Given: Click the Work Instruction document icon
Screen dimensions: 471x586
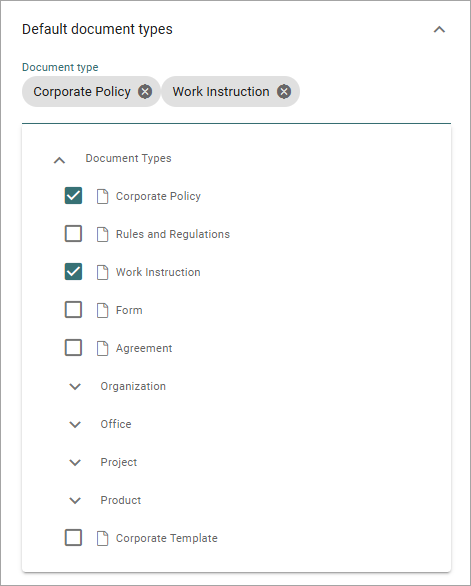Looking at the screenshot, I should click(102, 272).
